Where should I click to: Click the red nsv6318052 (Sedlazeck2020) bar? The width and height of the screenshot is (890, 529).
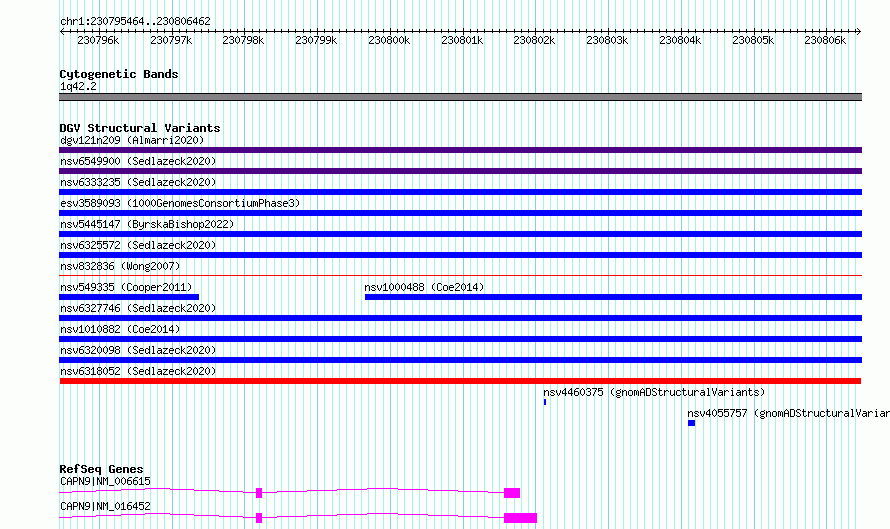point(460,381)
